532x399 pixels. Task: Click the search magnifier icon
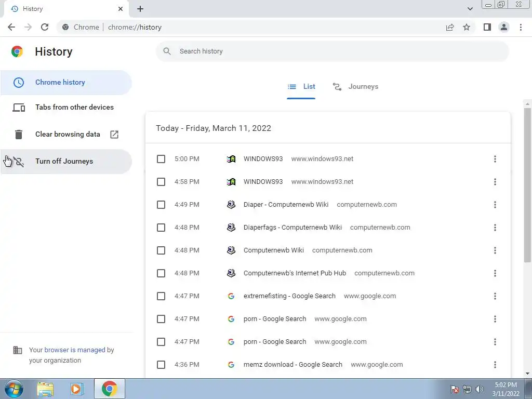(x=167, y=51)
